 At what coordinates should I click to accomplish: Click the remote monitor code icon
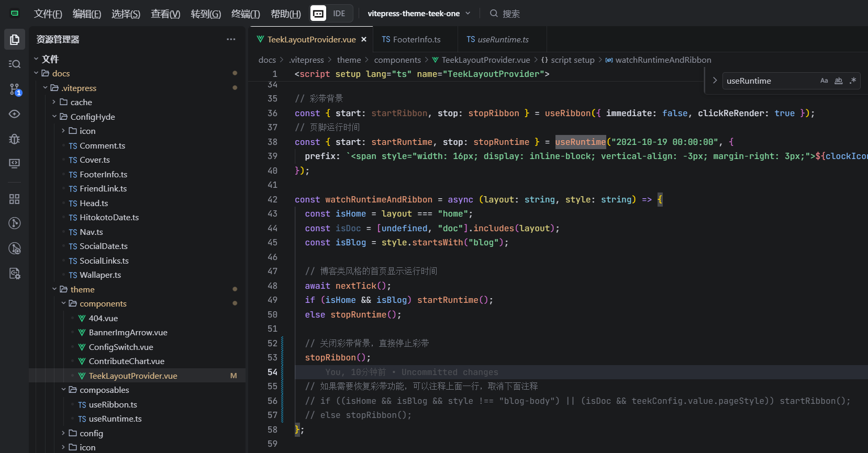click(x=15, y=163)
